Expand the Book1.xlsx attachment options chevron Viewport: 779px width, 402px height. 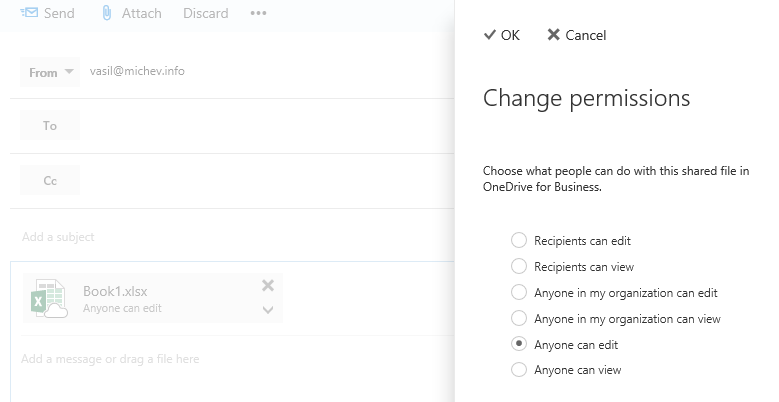pyautogui.click(x=268, y=310)
